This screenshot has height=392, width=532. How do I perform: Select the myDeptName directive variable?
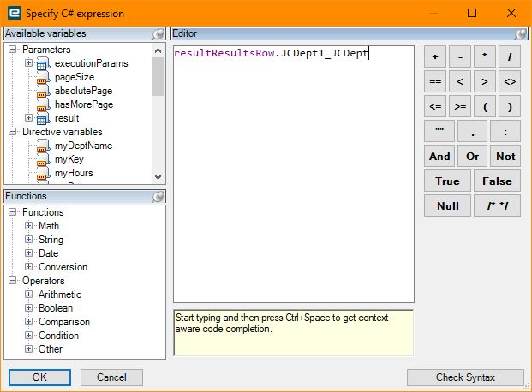tap(83, 146)
